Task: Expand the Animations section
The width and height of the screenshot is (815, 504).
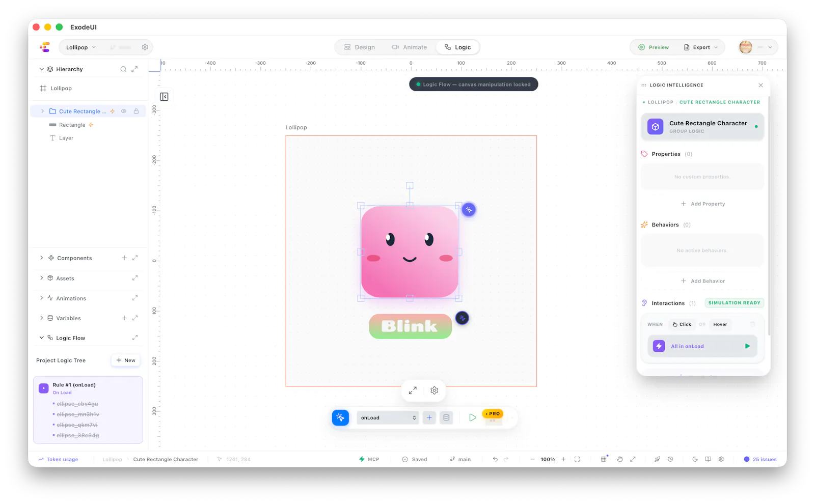Action: (42, 298)
